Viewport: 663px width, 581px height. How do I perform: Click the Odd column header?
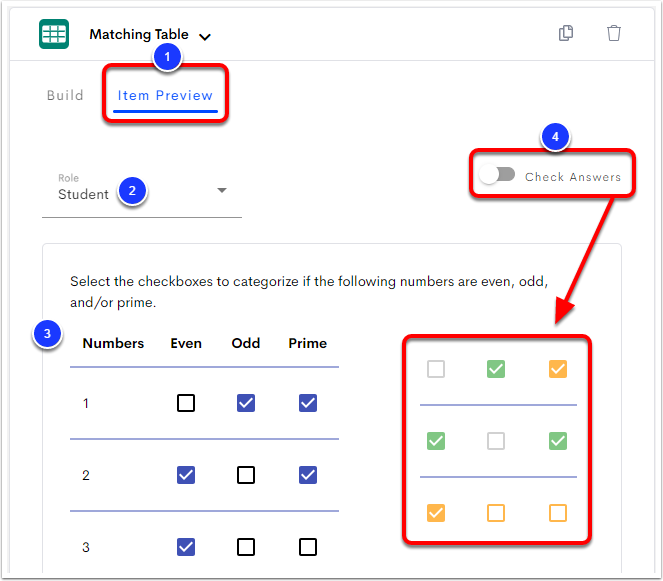point(246,343)
